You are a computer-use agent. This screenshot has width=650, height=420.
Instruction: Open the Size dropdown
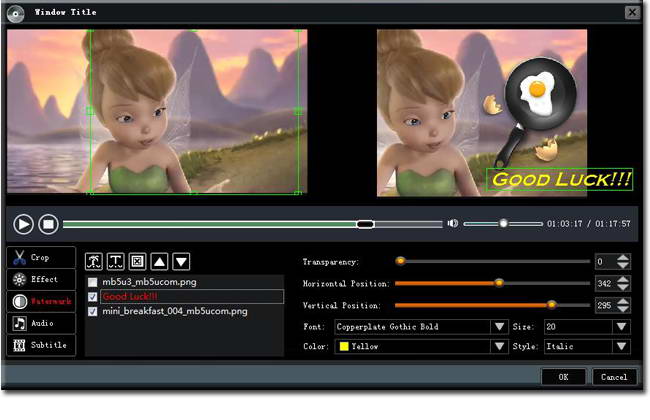(621, 327)
